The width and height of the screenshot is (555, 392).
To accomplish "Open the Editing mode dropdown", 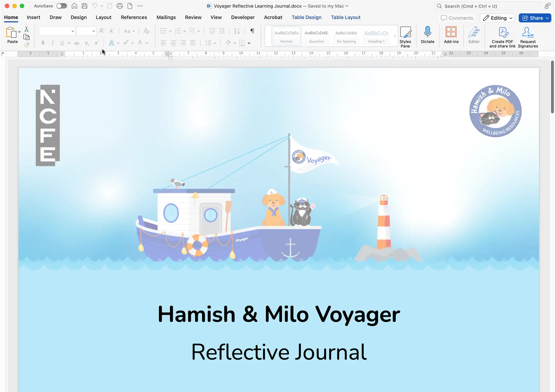I will (498, 18).
